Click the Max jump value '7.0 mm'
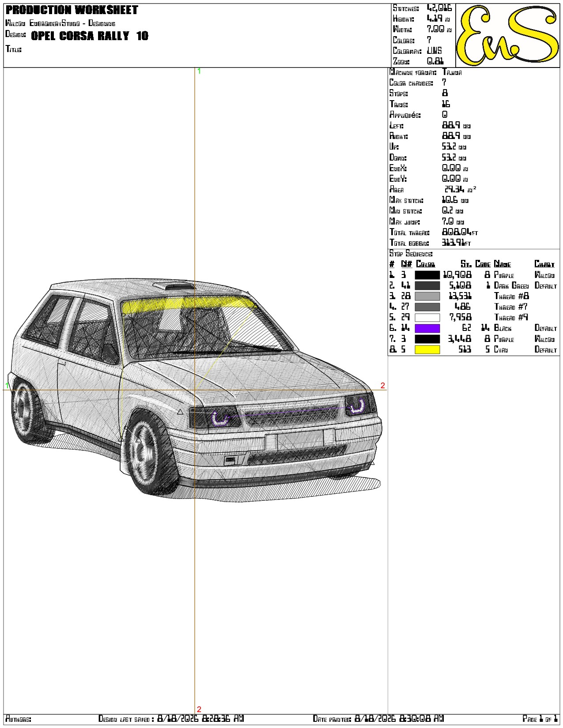Image resolution: width=563 pixels, height=728 pixels. tap(453, 221)
